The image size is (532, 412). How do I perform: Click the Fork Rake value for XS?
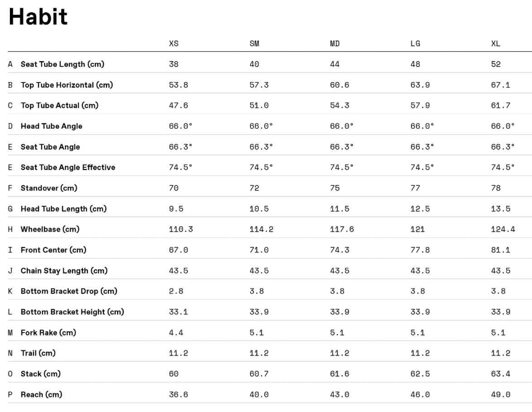(176, 333)
